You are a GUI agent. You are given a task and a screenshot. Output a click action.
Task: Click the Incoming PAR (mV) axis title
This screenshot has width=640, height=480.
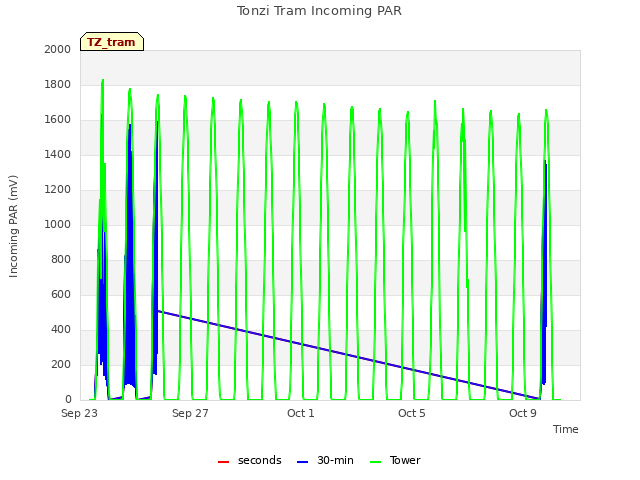pos(13,227)
